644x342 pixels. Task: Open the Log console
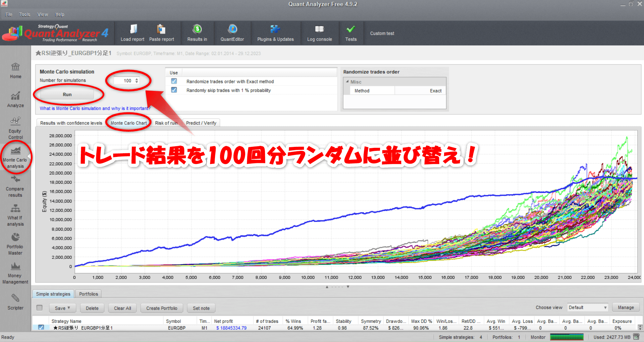point(319,33)
